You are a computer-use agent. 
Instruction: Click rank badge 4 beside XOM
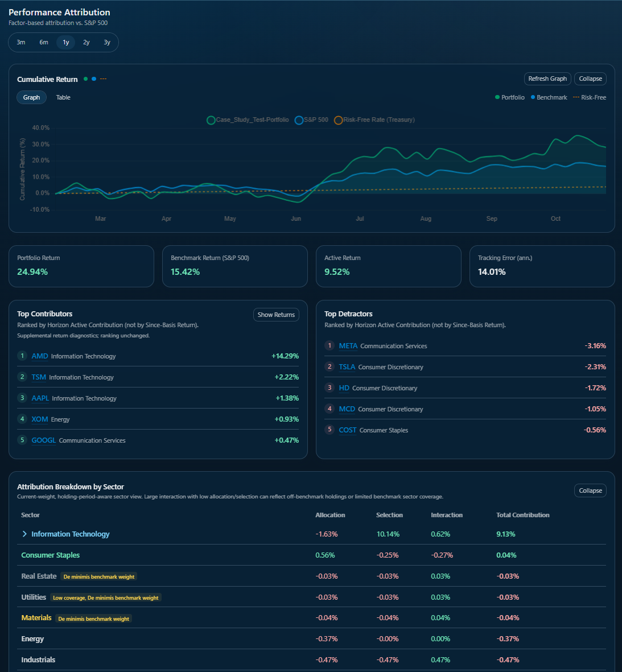click(22, 419)
